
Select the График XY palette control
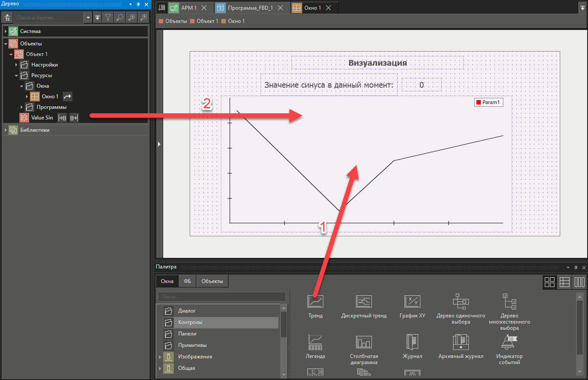tap(412, 302)
